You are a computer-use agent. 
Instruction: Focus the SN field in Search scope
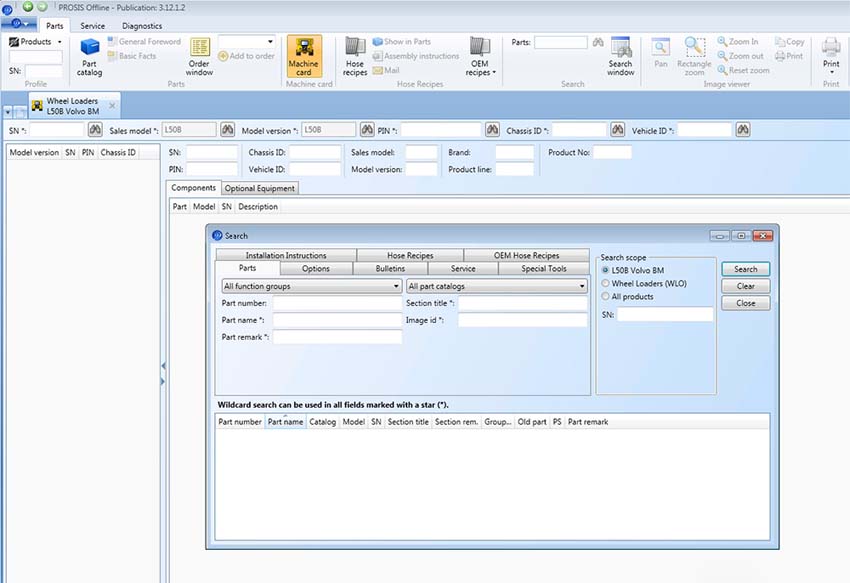point(665,314)
